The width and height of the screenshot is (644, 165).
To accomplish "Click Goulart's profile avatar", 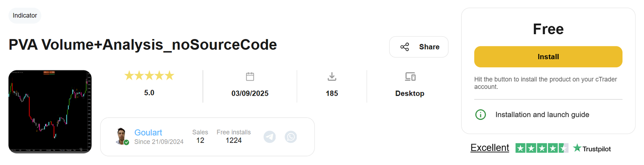I will point(122,136).
